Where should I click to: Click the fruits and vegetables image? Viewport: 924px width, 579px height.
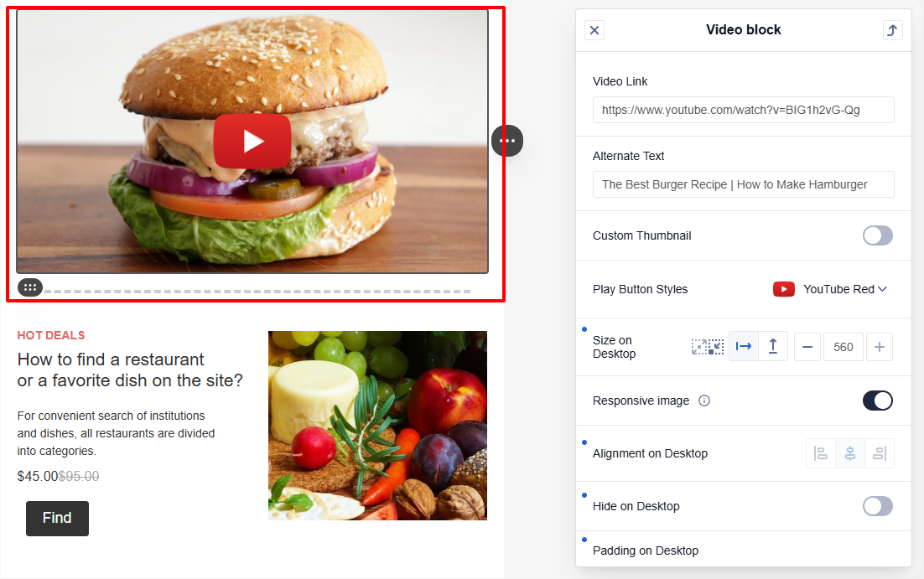(x=377, y=426)
